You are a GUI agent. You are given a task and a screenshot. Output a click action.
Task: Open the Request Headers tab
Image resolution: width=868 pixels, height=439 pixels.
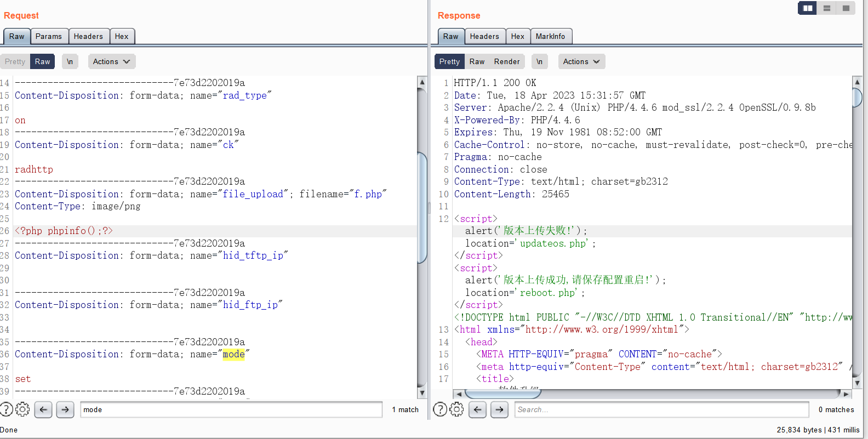coord(88,36)
